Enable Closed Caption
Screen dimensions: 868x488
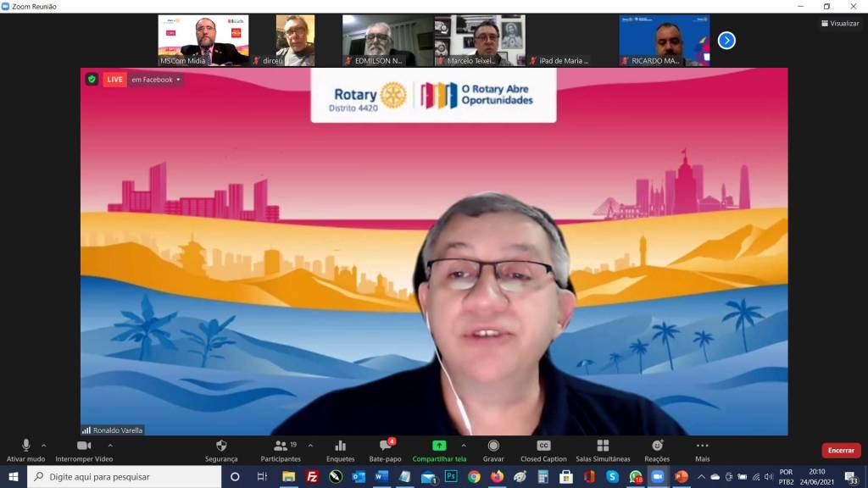543,449
